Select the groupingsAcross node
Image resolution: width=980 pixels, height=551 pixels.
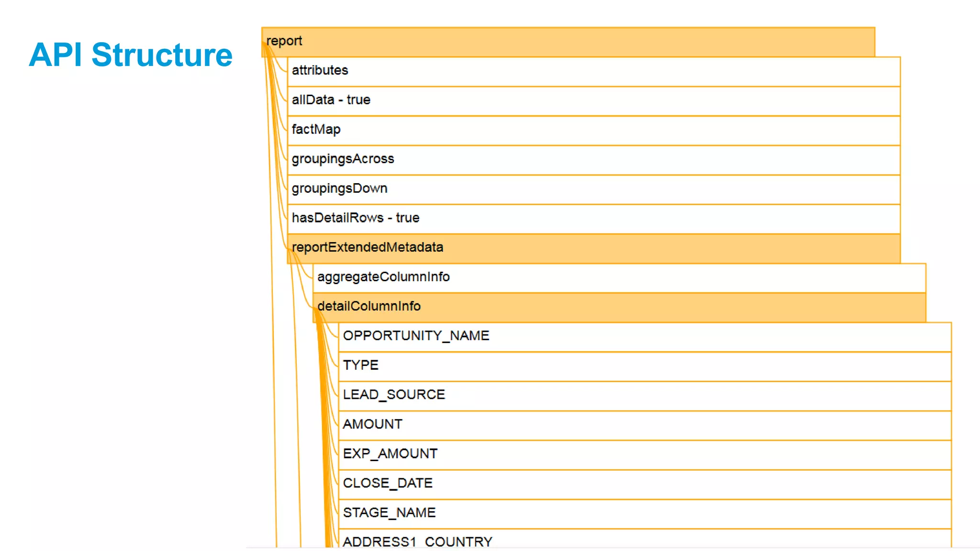click(x=594, y=160)
